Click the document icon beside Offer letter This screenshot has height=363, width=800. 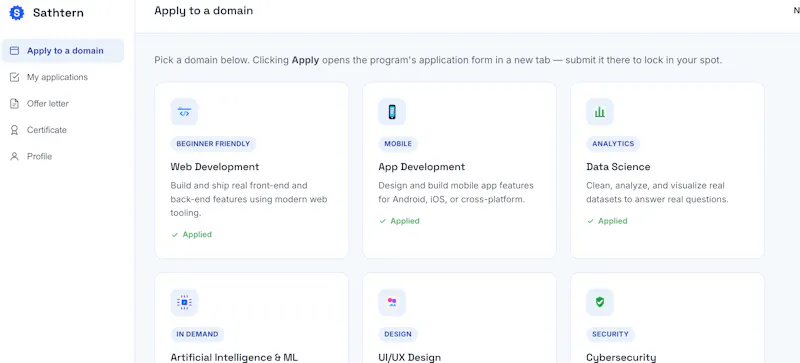pyautogui.click(x=14, y=104)
